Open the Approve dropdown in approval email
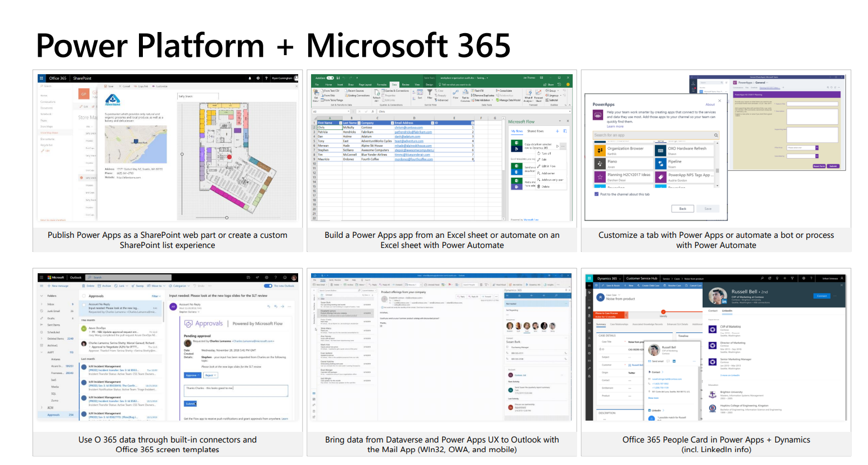 (192, 375)
